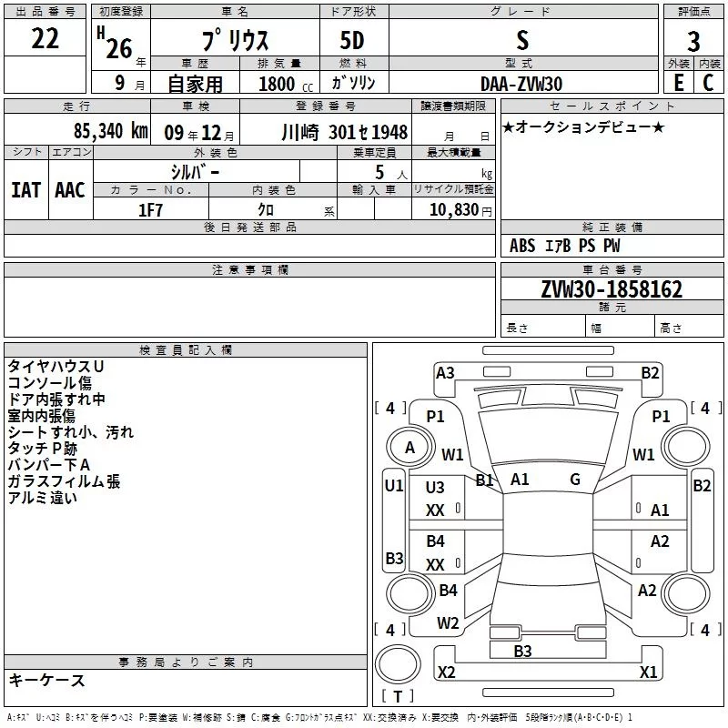Image resolution: width=728 pixels, height=728 pixels.
Task: Select the overall evaluation score 3
Action: [693, 42]
